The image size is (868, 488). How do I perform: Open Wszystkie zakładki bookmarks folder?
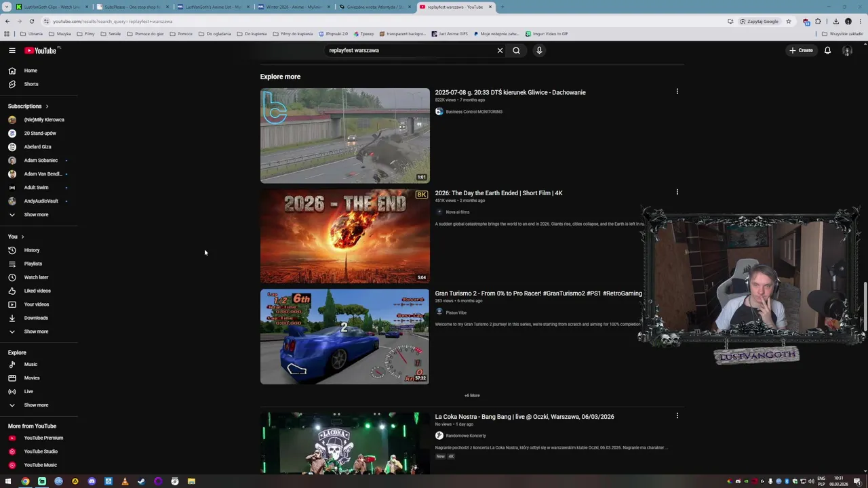click(x=843, y=34)
